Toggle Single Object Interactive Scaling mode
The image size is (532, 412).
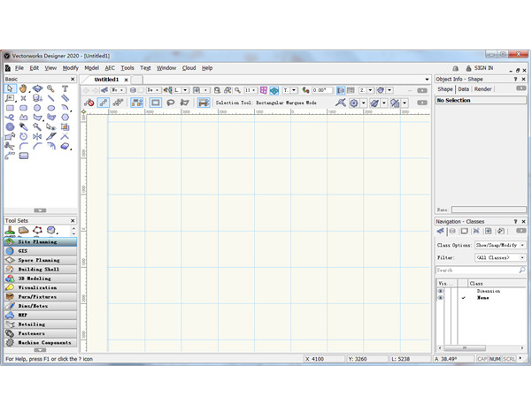pos(104,103)
